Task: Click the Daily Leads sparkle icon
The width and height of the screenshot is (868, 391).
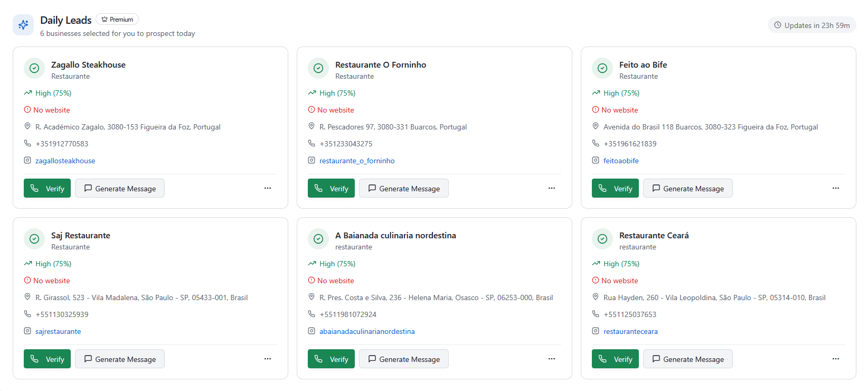Action: [x=23, y=25]
